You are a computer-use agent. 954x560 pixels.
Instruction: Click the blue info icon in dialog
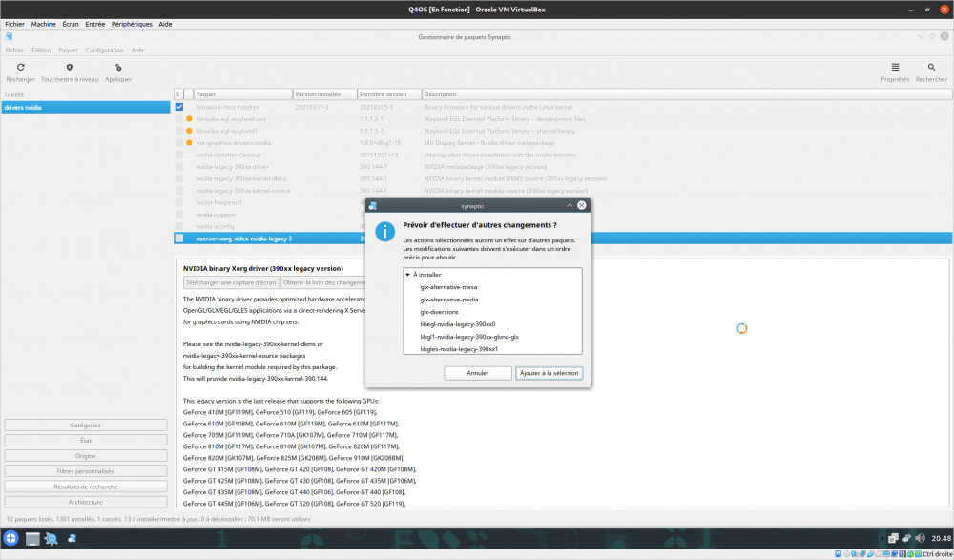(x=384, y=231)
